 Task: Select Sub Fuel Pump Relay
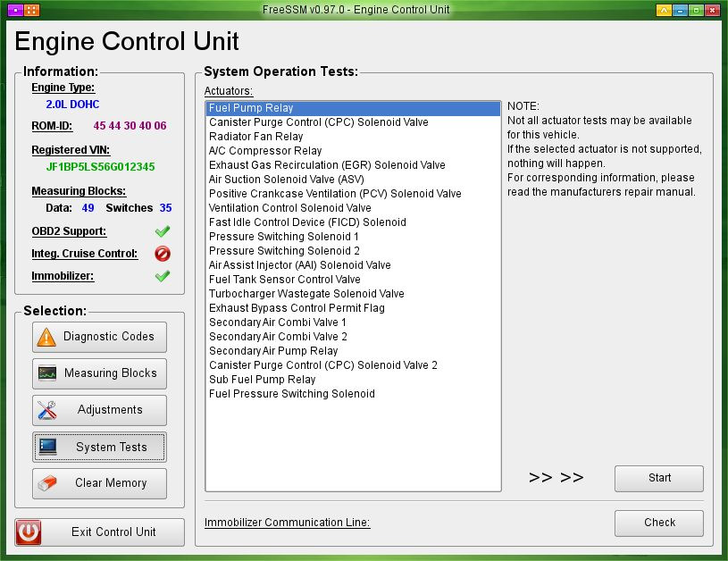[353, 380]
